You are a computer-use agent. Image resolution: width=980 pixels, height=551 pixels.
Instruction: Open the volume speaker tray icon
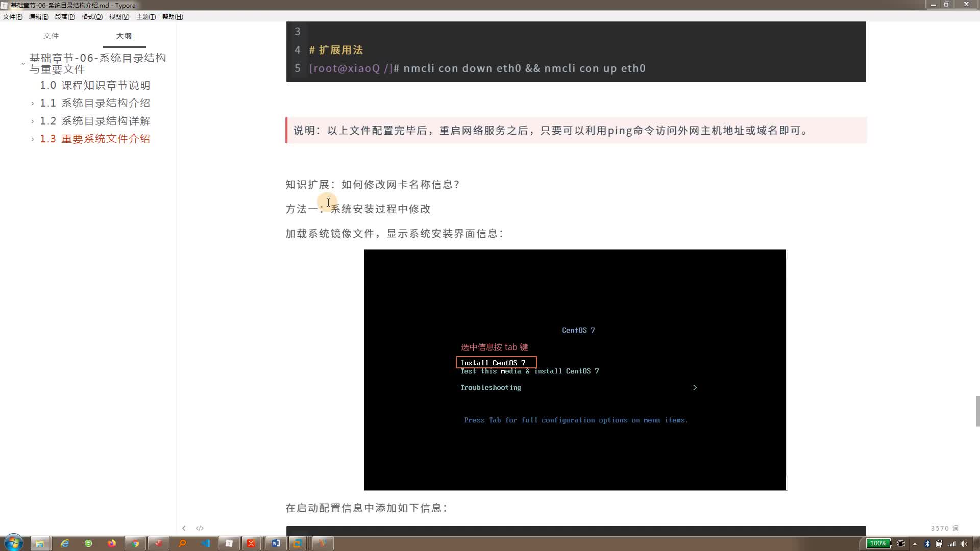coord(964,543)
